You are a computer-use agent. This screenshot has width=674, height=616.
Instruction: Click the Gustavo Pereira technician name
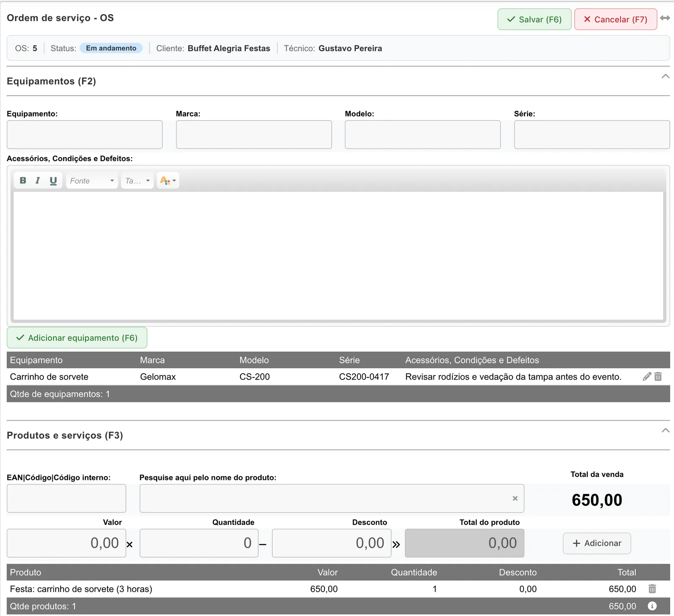tap(350, 48)
